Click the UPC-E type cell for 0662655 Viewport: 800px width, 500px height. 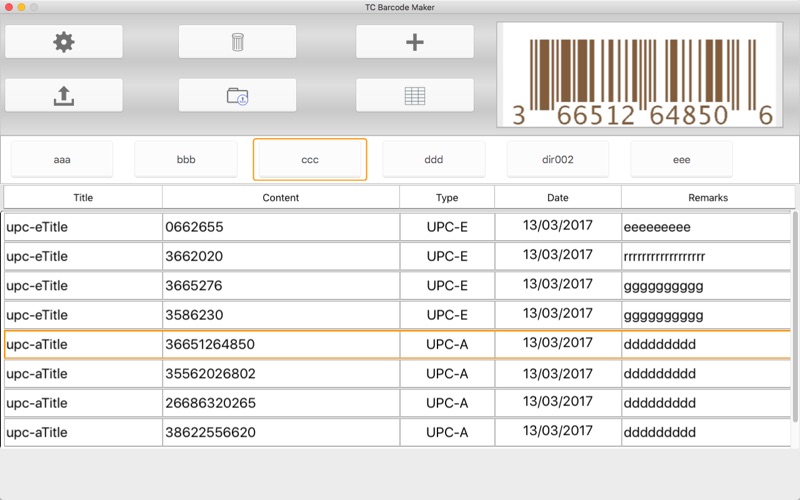[x=447, y=227]
